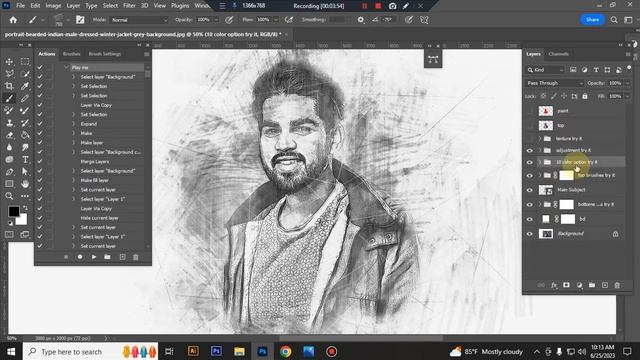Select the Pen tool
Image resolution: width=640 pixels, height=360 pixels.
click(x=9, y=172)
